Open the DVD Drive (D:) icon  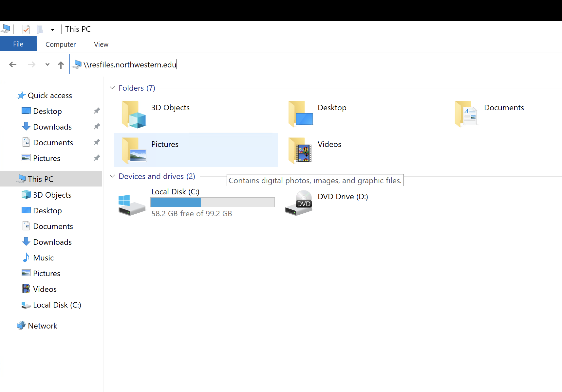(299, 203)
